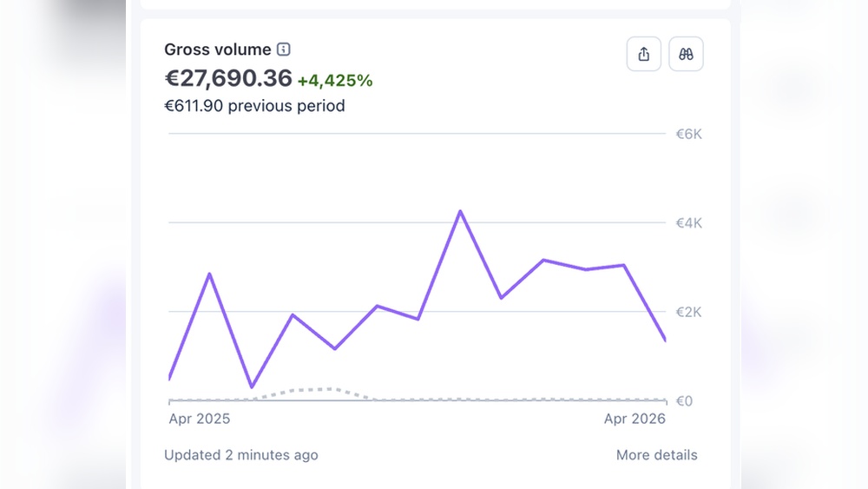Click the dotted previous period curve bump
The width and height of the screenshot is (868, 489).
coord(312,392)
